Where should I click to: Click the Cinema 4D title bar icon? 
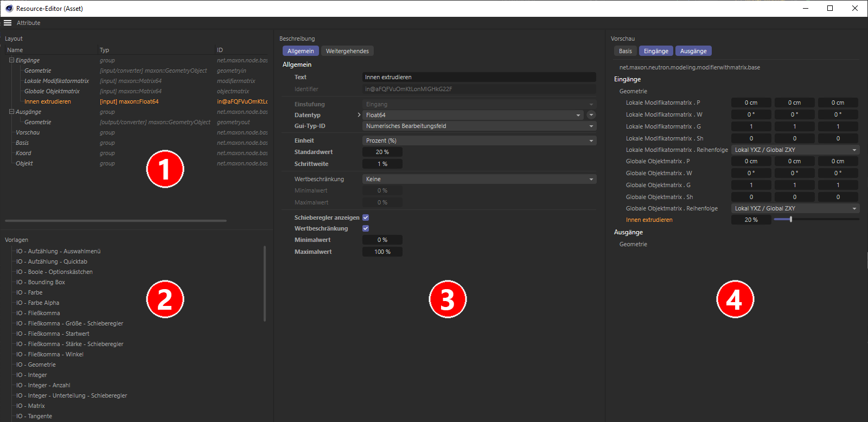point(9,8)
